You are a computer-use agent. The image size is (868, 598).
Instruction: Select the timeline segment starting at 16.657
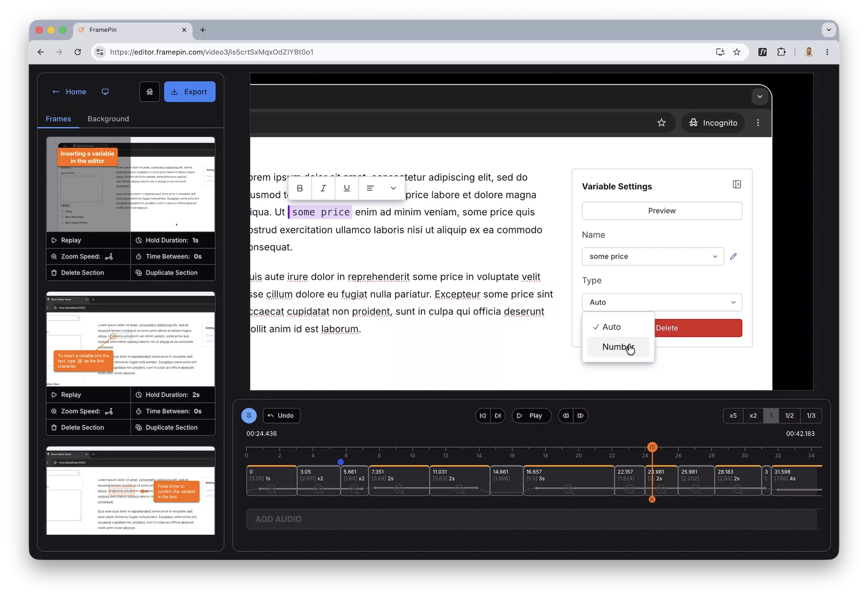pyautogui.click(x=569, y=481)
